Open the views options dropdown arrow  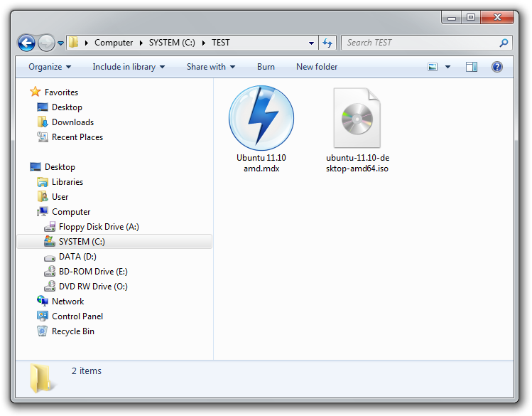coord(447,67)
